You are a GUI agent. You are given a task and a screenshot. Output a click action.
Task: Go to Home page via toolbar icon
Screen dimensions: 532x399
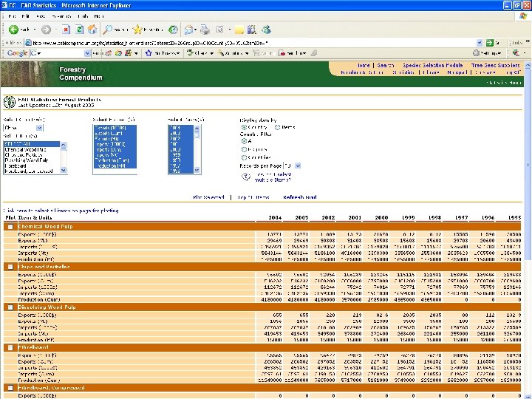(92, 30)
